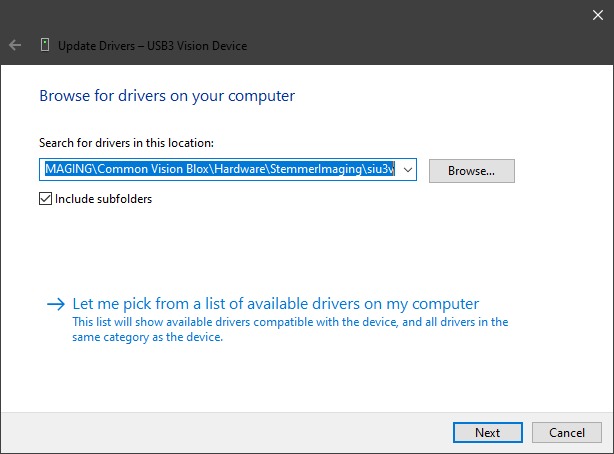Click the Update Drivers title text
Image resolution: width=614 pixels, height=454 pixels.
(x=152, y=45)
